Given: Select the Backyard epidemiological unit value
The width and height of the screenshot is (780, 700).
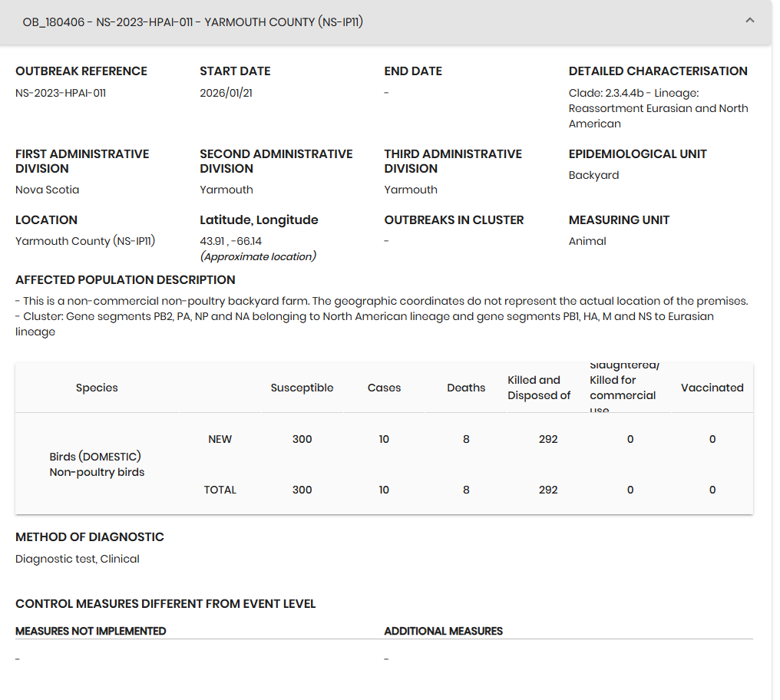Looking at the screenshot, I should tap(593, 175).
